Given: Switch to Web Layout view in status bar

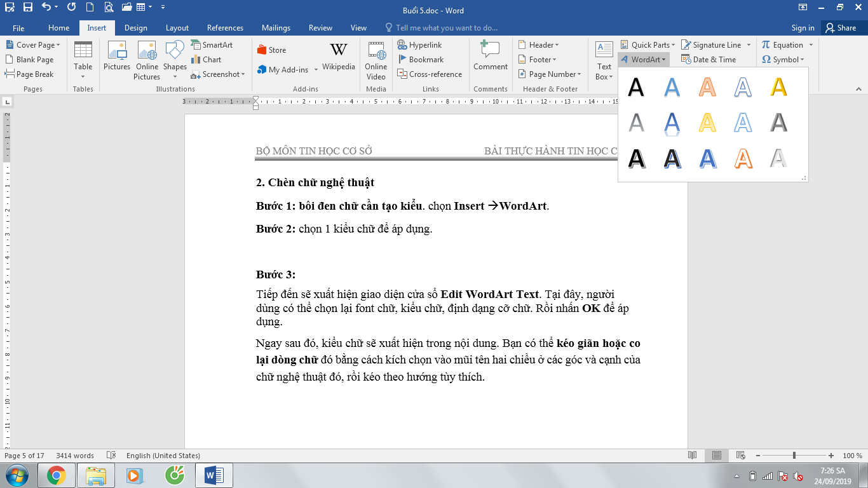Looking at the screenshot, I should click(740, 456).
